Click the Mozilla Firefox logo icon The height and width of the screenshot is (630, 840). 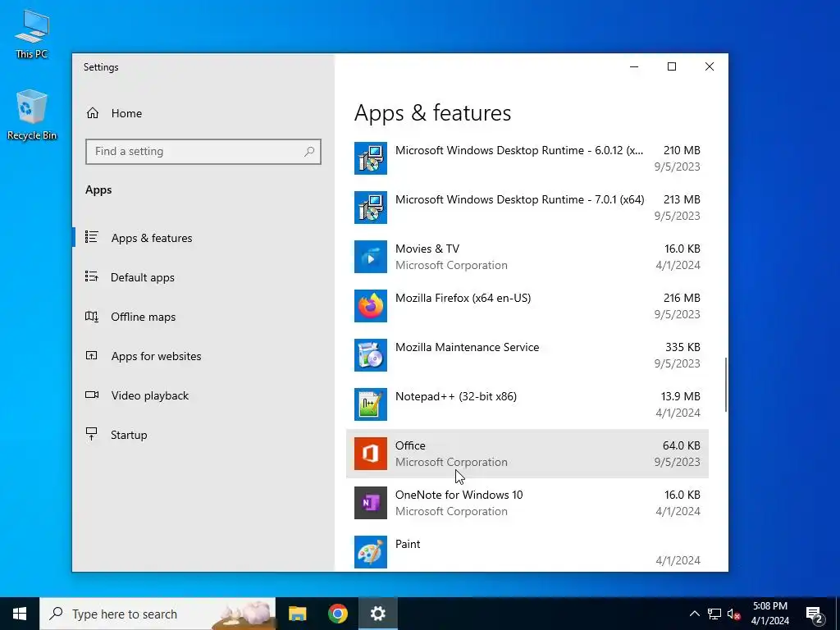coord(371,306)
